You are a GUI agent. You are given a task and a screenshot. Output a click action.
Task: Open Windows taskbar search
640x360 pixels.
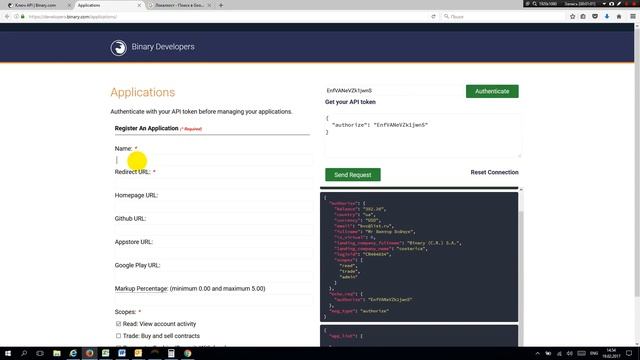pyautogui.click(x=24, y=353)
